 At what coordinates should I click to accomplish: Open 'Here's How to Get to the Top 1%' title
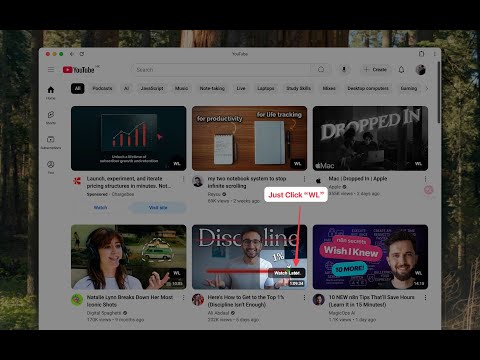(246, 301)
